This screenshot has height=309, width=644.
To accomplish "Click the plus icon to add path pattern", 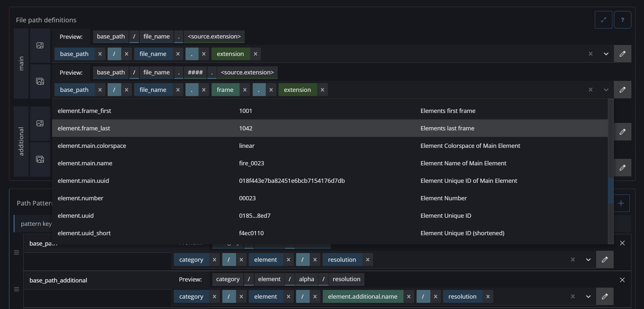I will [621, 203].
